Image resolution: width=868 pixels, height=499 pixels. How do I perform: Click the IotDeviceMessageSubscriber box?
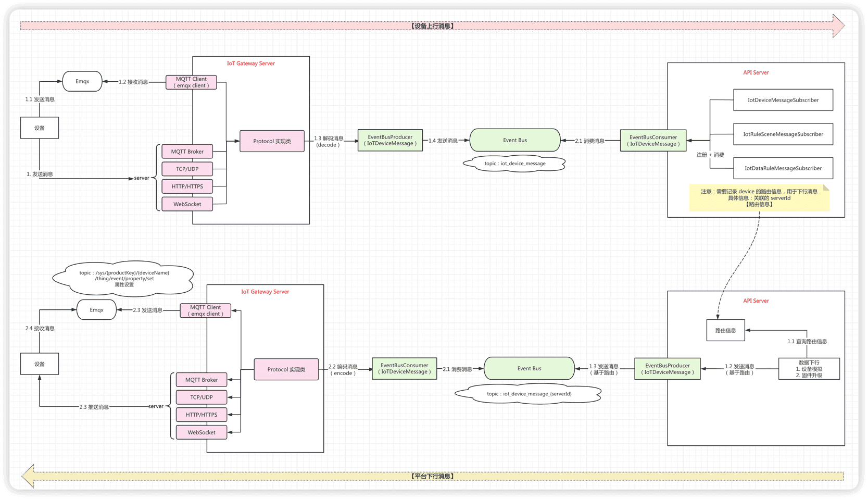[x=783, y=100]
